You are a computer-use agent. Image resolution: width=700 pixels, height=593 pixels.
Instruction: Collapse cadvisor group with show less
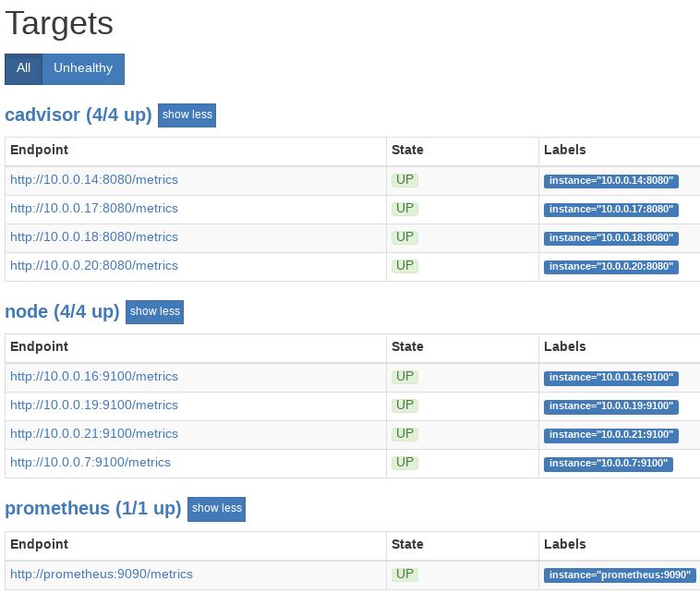(x=187, y=115)
